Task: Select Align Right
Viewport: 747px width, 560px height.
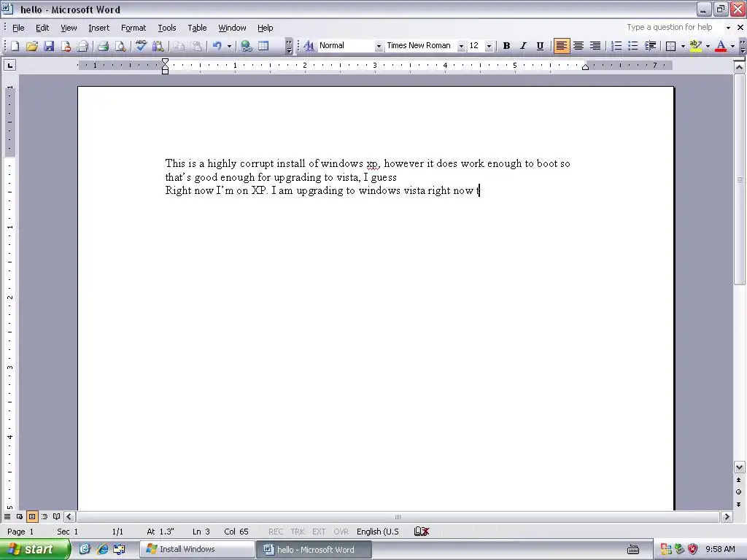Action: pyautogui.click(x=595, y=46)
